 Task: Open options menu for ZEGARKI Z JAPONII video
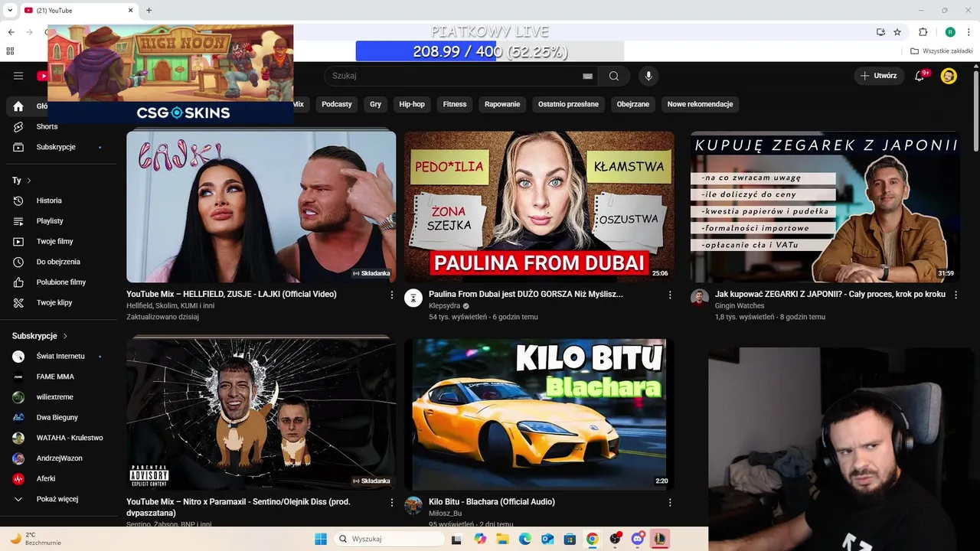pyautogui.click(x=955, y=295)
